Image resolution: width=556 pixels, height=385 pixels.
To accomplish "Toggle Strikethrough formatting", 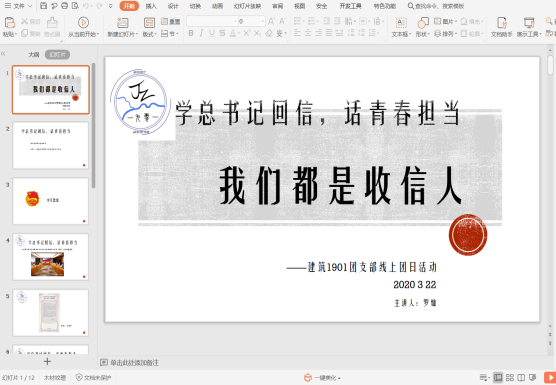I will 222,33.
